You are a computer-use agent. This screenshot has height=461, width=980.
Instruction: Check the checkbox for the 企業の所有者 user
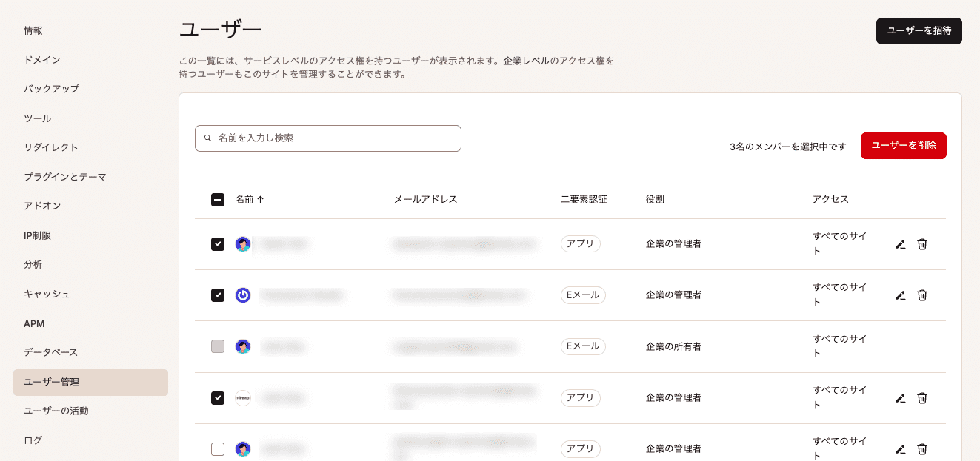[x=218, y=346]
